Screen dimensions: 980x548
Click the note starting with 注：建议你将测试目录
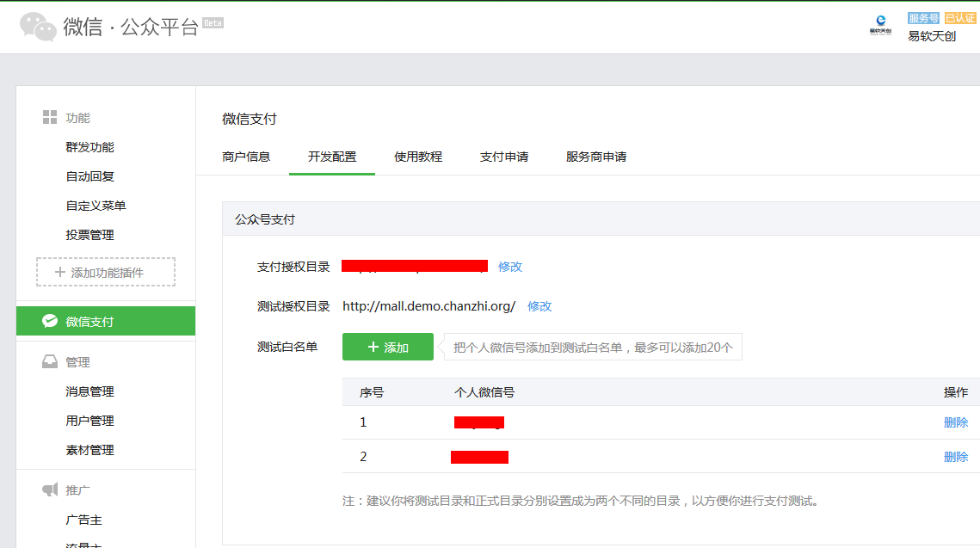[x=582, y=502]
